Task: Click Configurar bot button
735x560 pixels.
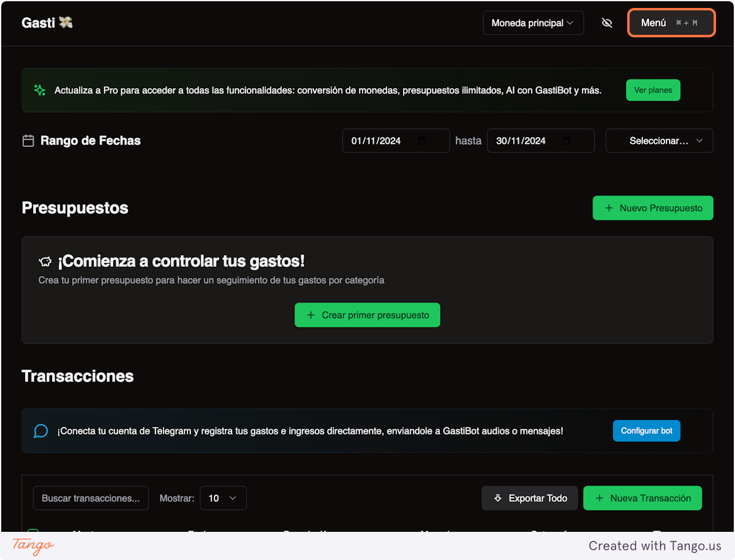Action: coord(646,431)
